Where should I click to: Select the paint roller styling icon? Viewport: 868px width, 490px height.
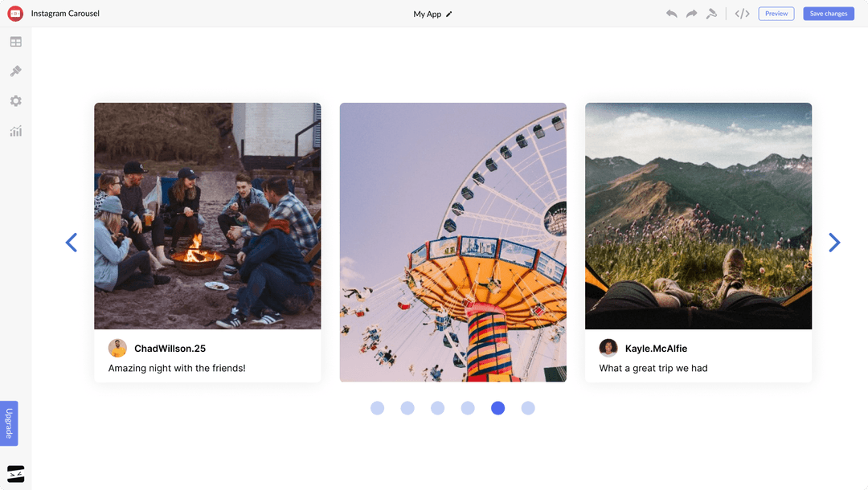tap(711, 14)
